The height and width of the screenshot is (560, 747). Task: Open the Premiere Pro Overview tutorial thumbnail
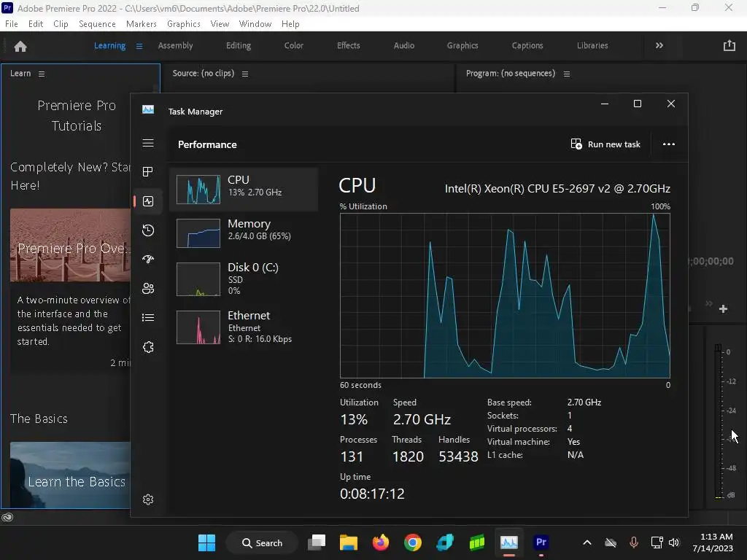(70, 245)
